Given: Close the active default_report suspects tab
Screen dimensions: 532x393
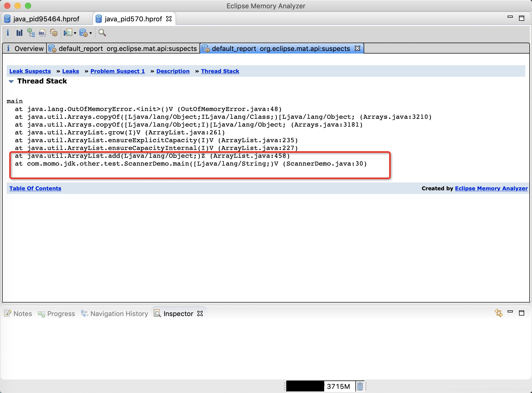Looking at the screenshot, I should pos(357,48).
